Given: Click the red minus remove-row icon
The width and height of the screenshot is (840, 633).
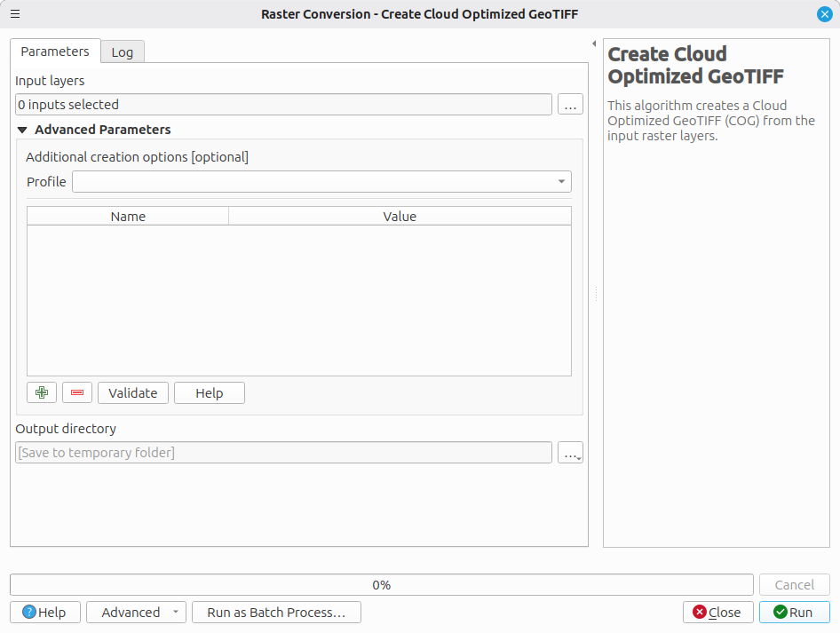Looking at the screenshot, I should coord(77,393).
